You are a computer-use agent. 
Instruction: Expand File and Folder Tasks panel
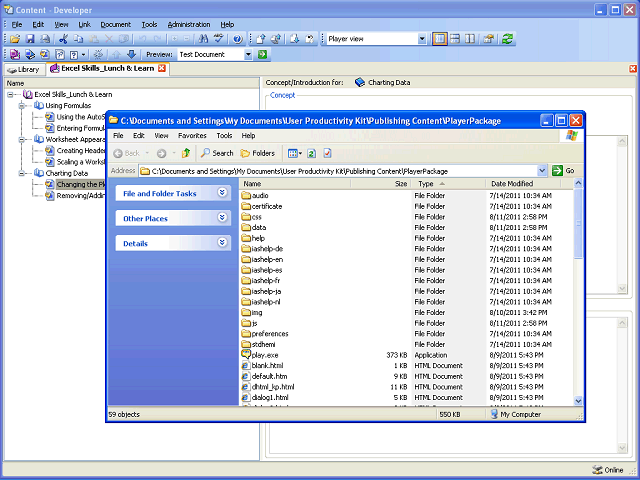pos(222,193)
